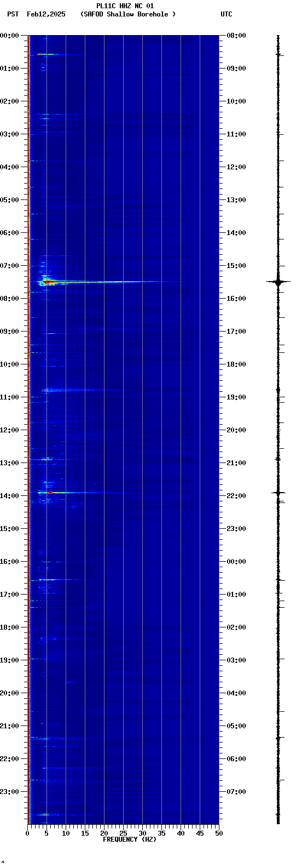Click the 40 Hz frequency axis tick label
This screenshot has height=868, width=302.
coord(181,833)
